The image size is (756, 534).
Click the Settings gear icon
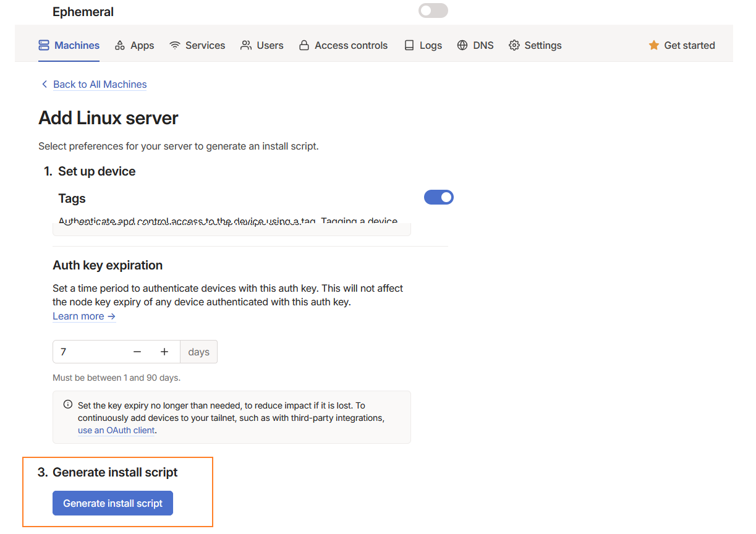(x=514, y=45)
